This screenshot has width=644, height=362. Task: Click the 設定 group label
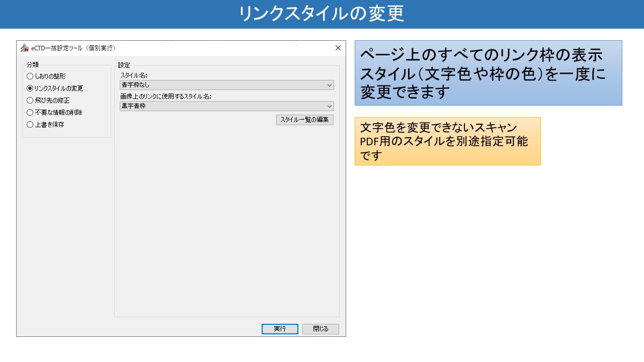(124, 65)
